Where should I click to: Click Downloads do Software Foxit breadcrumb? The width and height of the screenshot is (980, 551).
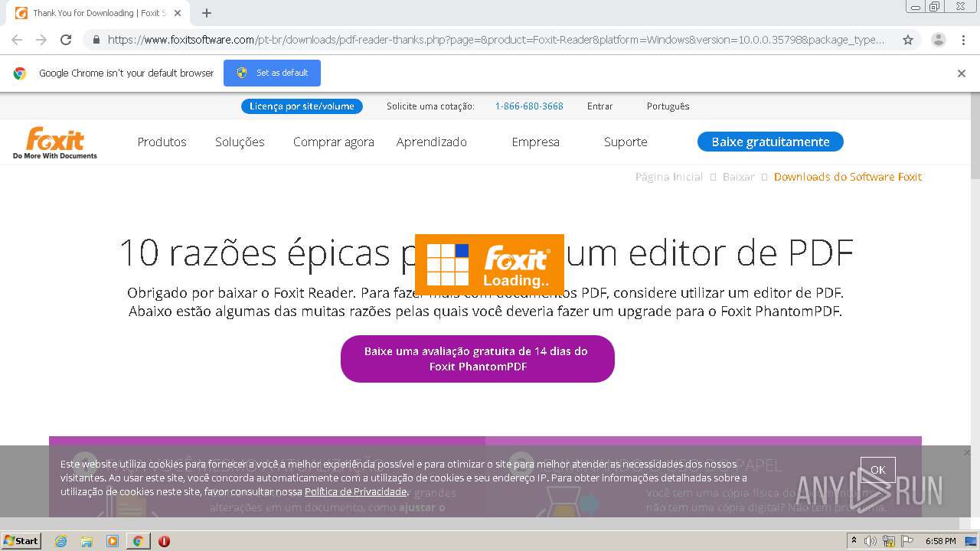(848, 177)
